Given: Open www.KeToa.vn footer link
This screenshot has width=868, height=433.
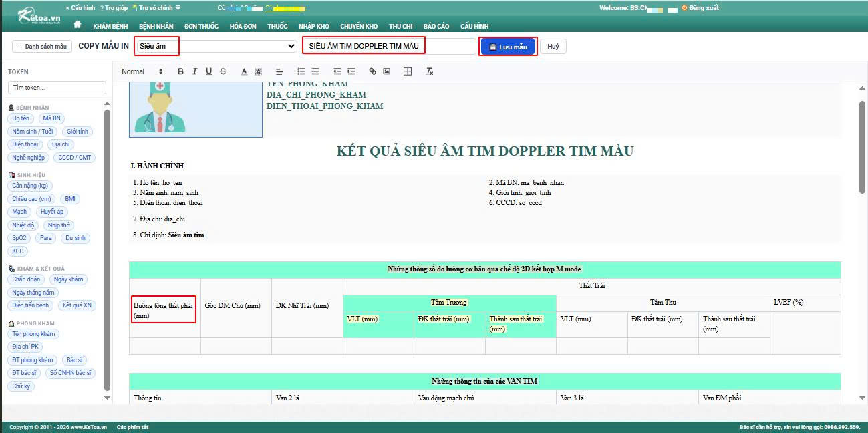Looking at the screenshot, I should tap(89, 426).
